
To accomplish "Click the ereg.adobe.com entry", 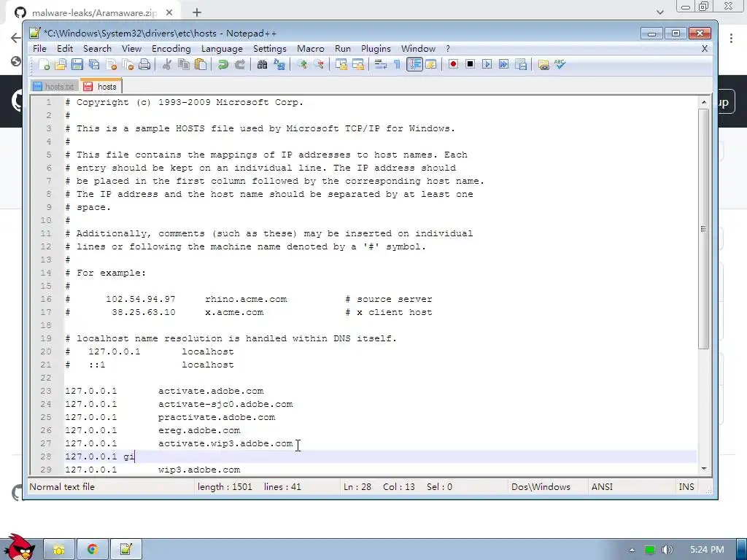I will pos(199,430).
